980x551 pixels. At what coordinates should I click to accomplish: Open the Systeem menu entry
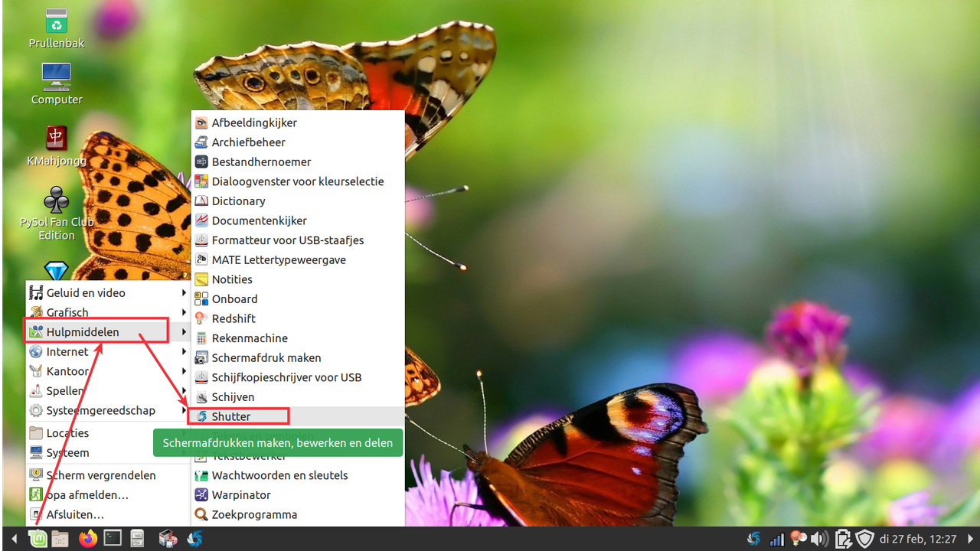coord(107,453)
